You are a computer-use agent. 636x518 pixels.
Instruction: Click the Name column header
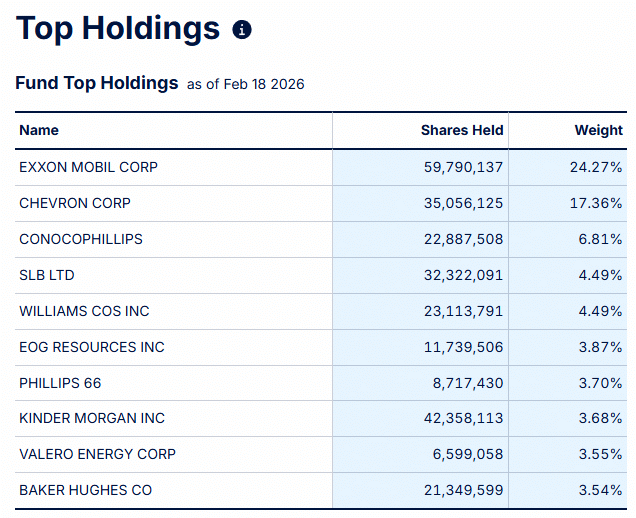click(x=39, y=130)
